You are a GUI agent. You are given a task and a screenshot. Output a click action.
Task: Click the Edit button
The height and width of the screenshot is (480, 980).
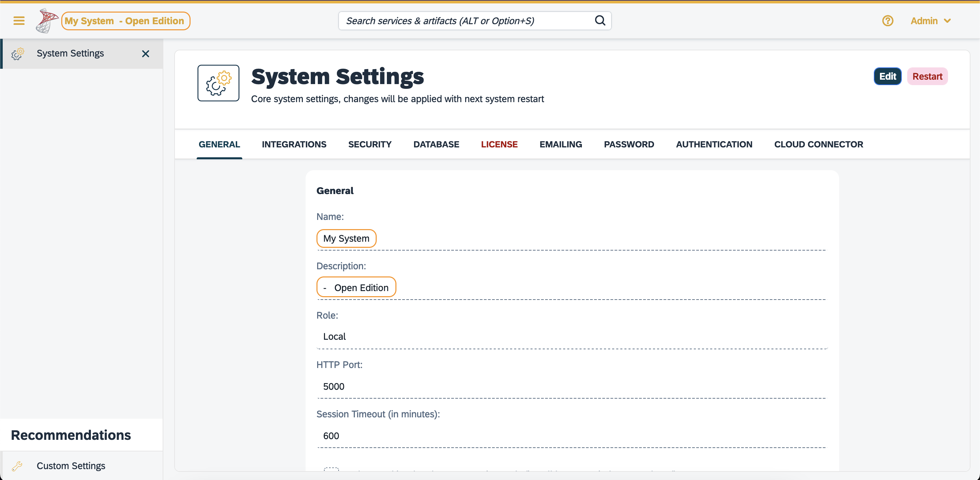(x=887, y=76)
